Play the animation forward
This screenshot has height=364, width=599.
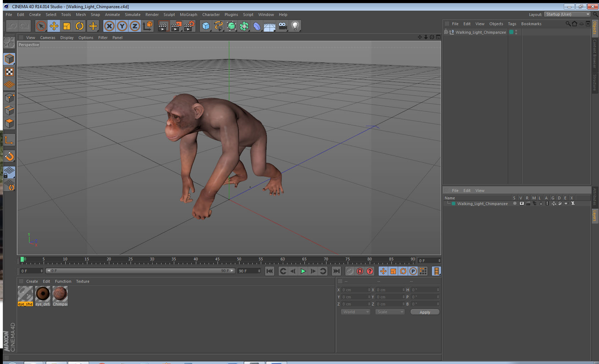303,271
